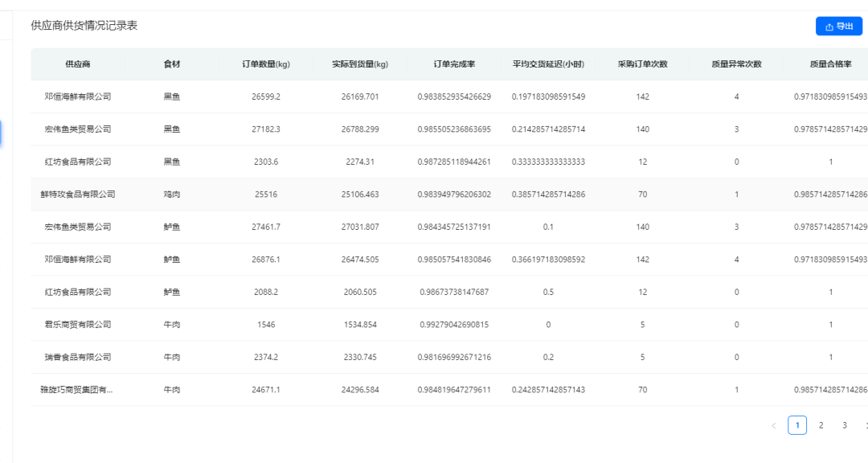
Task: Click the 食材 column header
Action: click(x=172, y=64)
